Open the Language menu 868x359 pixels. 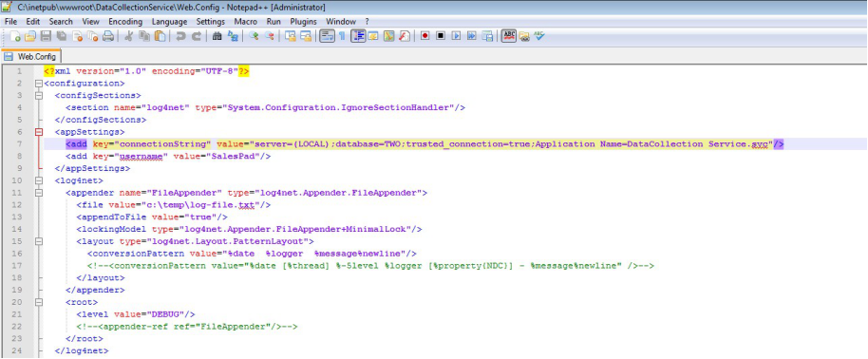click(x=169, y=22)
